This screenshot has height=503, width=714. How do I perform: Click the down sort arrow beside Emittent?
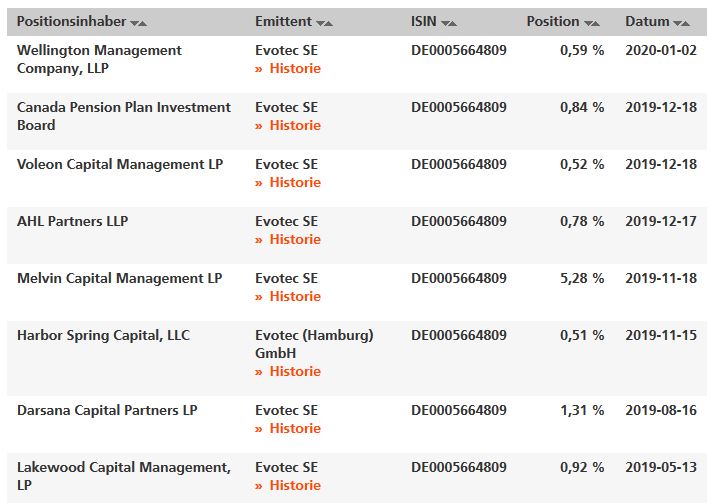coord(320,23)
